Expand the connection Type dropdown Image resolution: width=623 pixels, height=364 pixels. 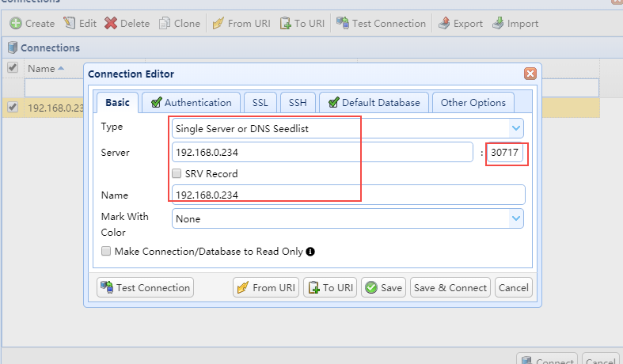(515, 128)
